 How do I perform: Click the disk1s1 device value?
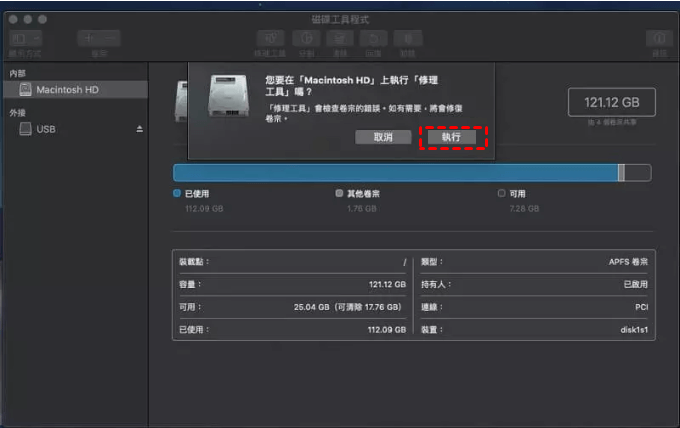[x=634, y=330]
